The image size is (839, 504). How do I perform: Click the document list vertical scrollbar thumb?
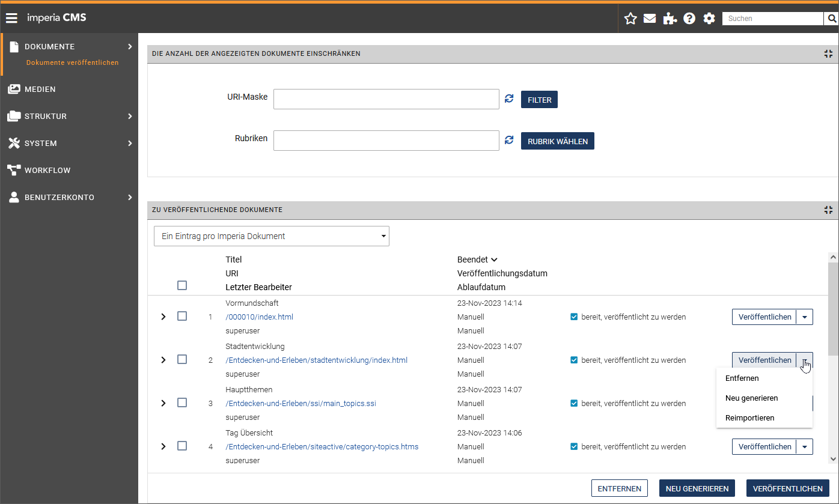tap(833, 308)
